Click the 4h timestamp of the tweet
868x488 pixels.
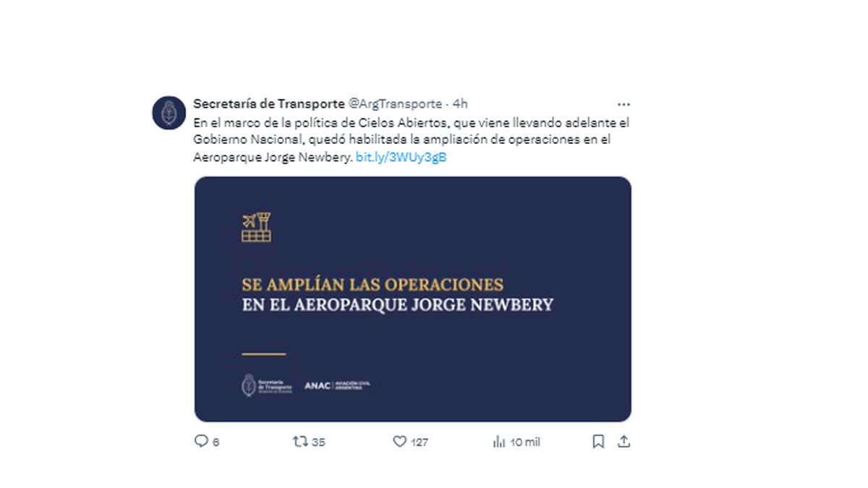click(460, 104)
